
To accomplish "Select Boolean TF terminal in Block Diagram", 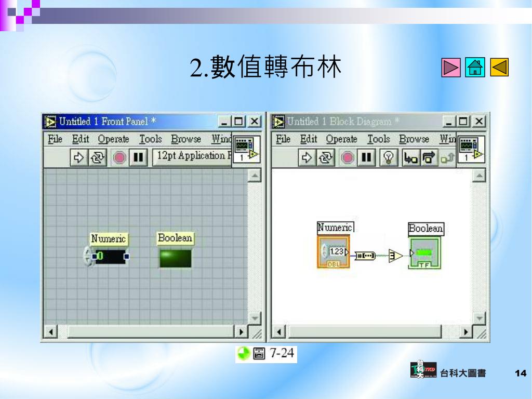I will click(x=425, y=253).
